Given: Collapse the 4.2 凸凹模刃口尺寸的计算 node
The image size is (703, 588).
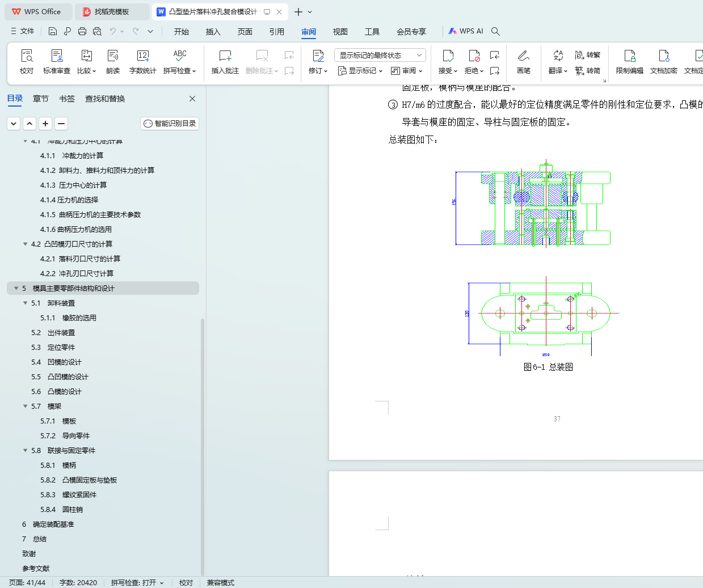Looking at the screenshot, I should [25, 244].
